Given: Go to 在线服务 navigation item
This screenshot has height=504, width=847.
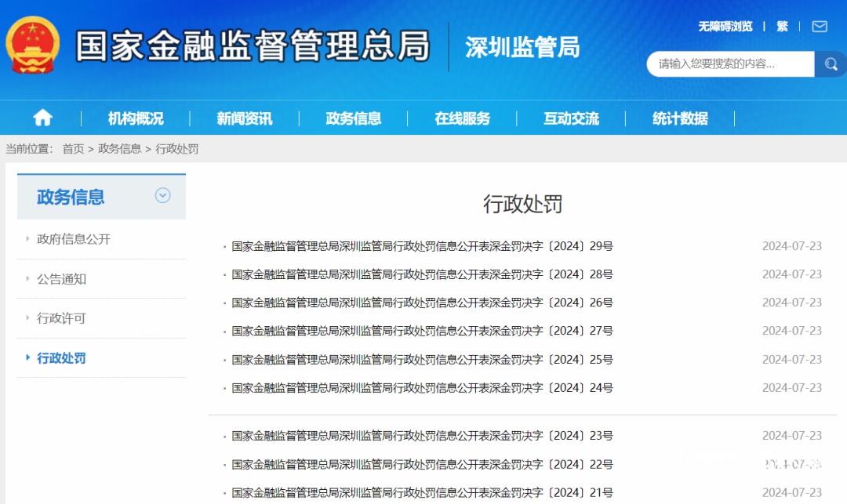Looking at the screenshot, I should [462, 118].
